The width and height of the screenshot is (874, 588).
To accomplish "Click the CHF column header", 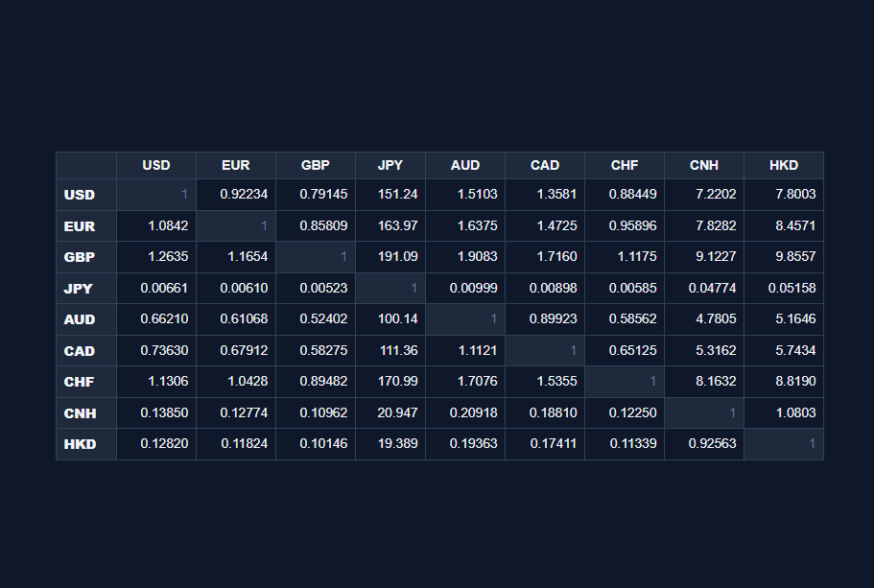I will point(625,166).
